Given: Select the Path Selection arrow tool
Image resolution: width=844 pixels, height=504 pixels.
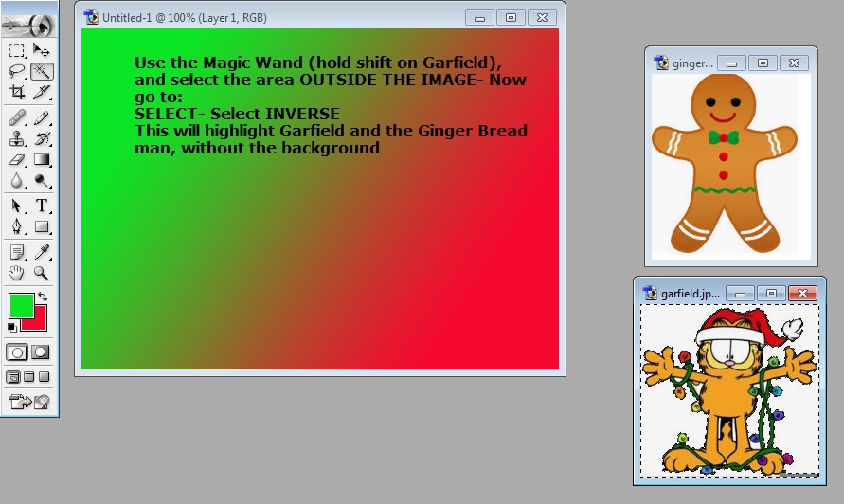Looking at the screenshot, I should 17,206.
